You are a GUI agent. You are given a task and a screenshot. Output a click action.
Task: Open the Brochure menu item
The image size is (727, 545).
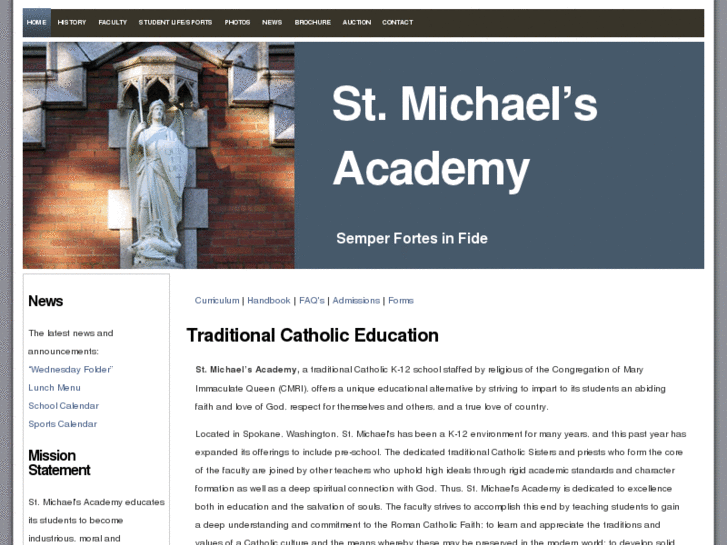pyautogui.click(x=312, y=22)
